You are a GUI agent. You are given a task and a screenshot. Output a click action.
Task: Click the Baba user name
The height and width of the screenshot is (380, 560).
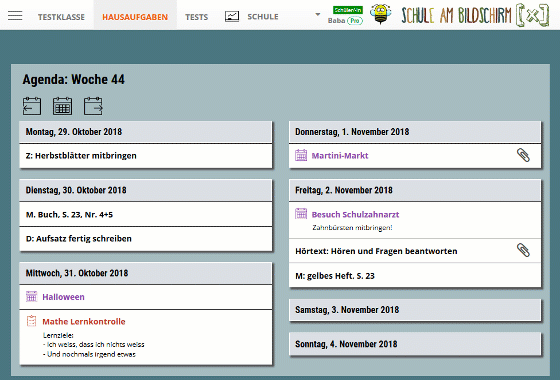336,21
